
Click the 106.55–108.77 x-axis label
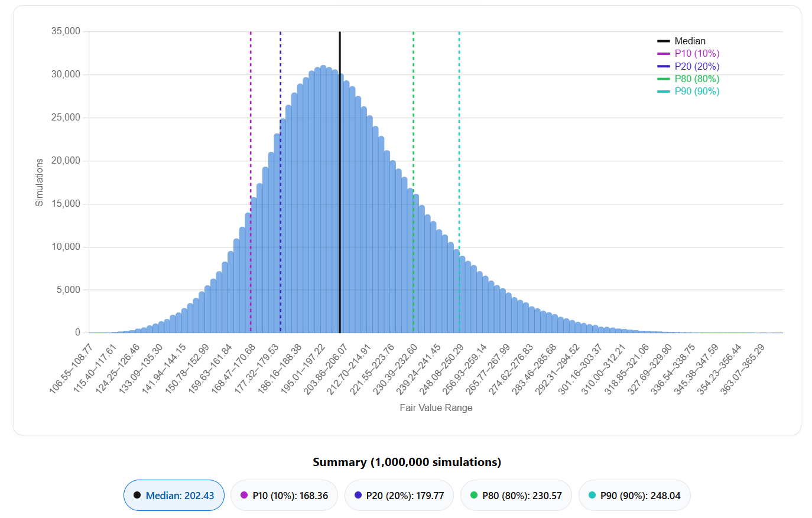[72, 369]
